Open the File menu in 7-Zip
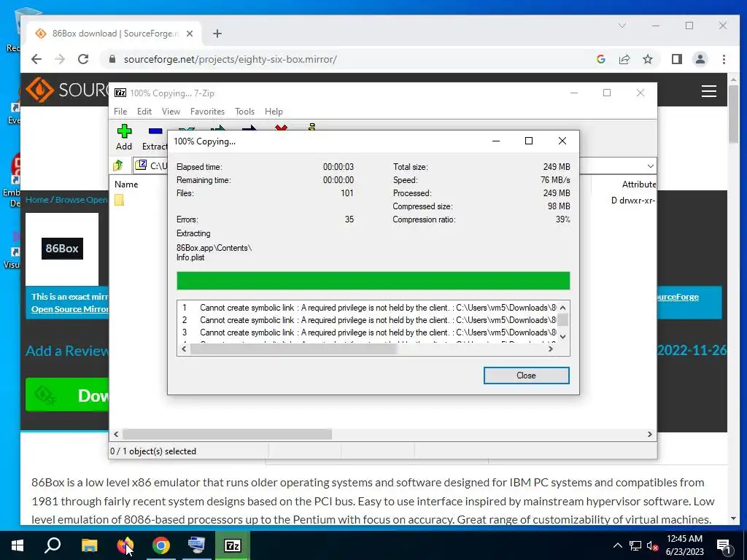 click(x=120, y=112)
